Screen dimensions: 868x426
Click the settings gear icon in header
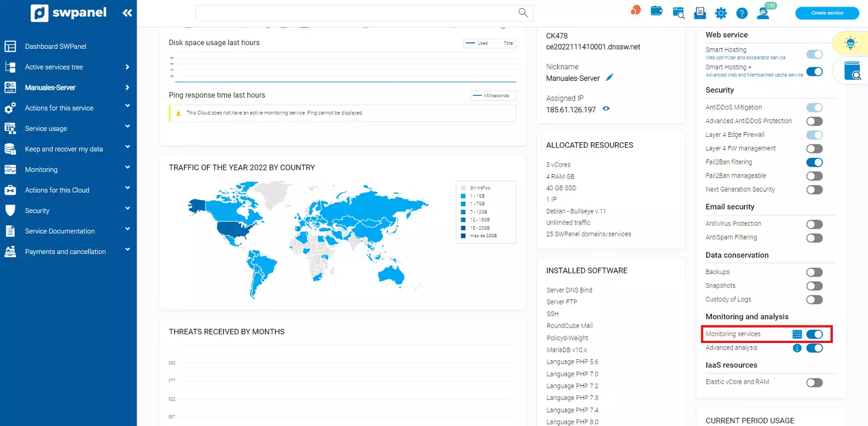tap(720, 13)
